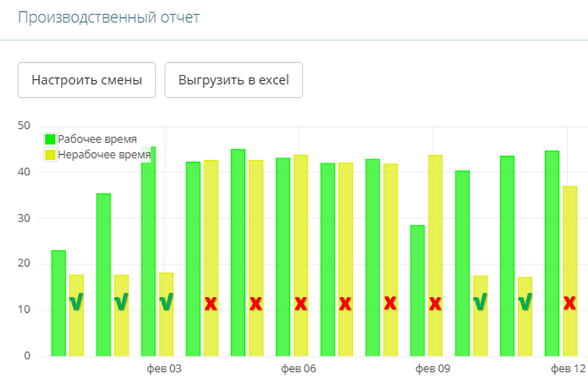Click the yellow Нерабочее время legend swatch
Image resolution: width=588 pixels, height=385 pixels.
(50, 155)
